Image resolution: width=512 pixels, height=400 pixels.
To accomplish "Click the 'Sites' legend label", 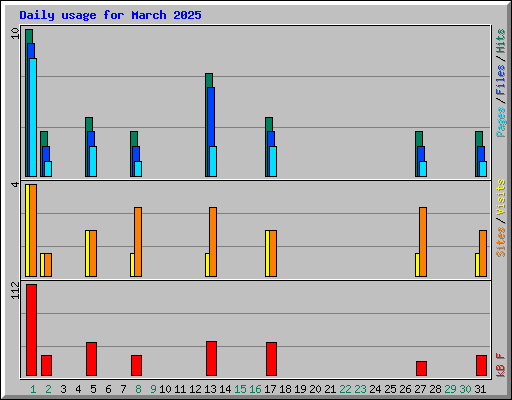I will [500, 242].
